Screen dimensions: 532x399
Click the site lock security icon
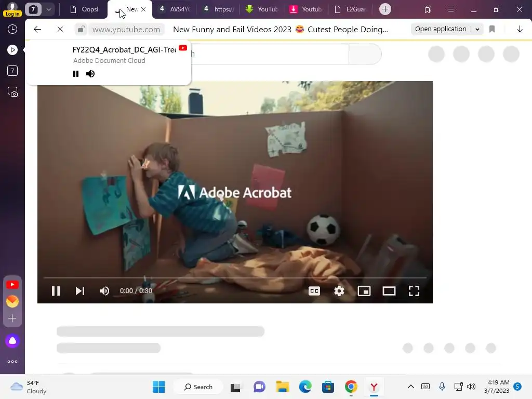pos(81,30)
